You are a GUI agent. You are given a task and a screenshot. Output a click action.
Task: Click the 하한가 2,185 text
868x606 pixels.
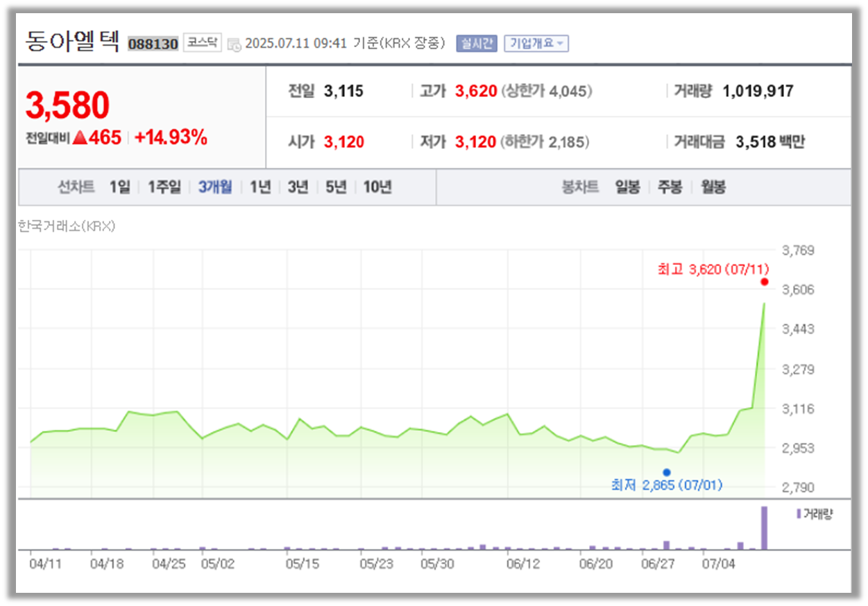pyautogui.click(x=545, y=142)
